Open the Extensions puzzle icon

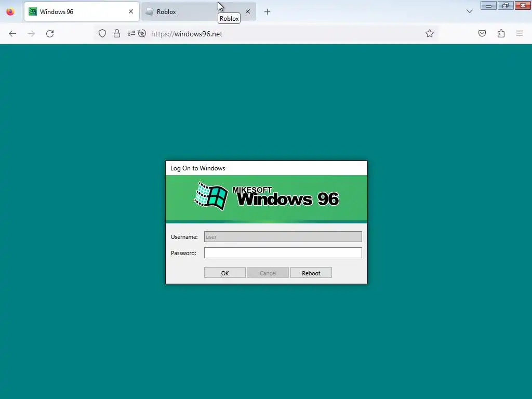(501, 33)
